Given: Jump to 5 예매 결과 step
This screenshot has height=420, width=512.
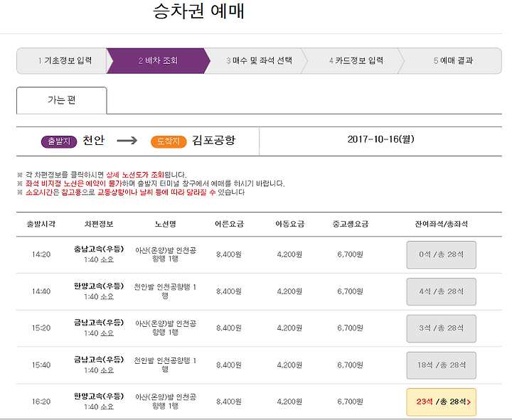Looking at the screenshot, I should coord(453,60).
